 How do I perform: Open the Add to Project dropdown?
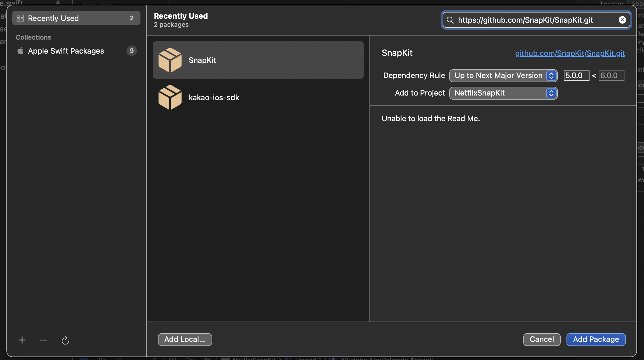pos(503,93)
